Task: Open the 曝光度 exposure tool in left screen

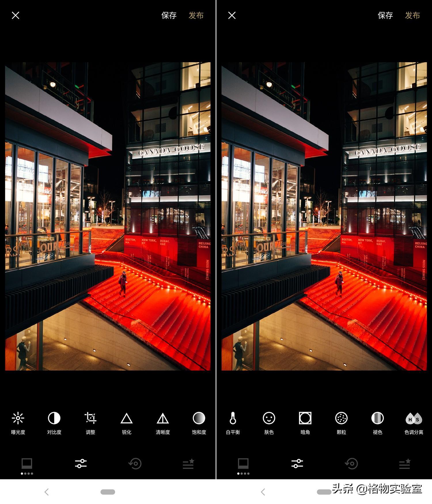Action: (18, 423)
